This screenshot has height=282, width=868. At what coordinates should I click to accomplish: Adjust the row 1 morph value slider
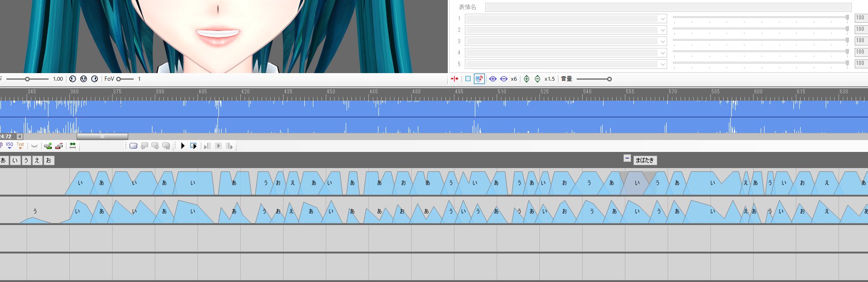[761, 18]
